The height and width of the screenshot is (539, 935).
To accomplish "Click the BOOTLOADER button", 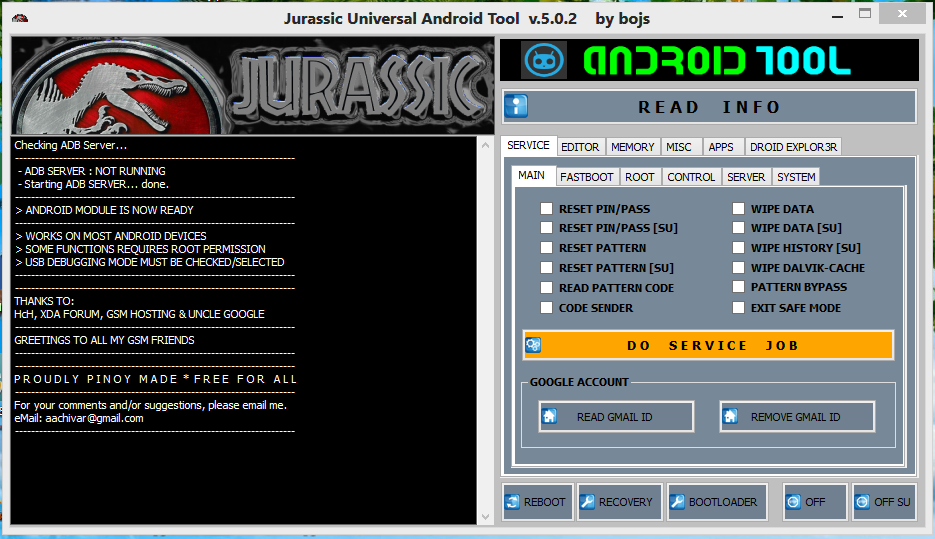I will pyautogui.click(x=717, y=502).
